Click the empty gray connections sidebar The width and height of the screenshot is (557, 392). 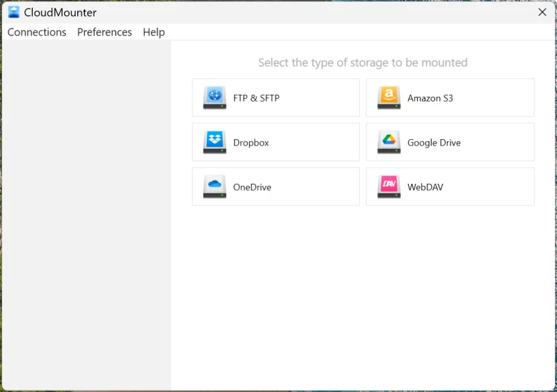(x=86, y=209)
